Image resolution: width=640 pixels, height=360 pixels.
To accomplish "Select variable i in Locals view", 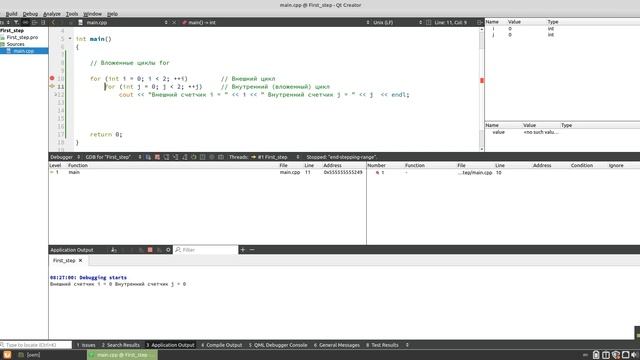I will point(562,29).
